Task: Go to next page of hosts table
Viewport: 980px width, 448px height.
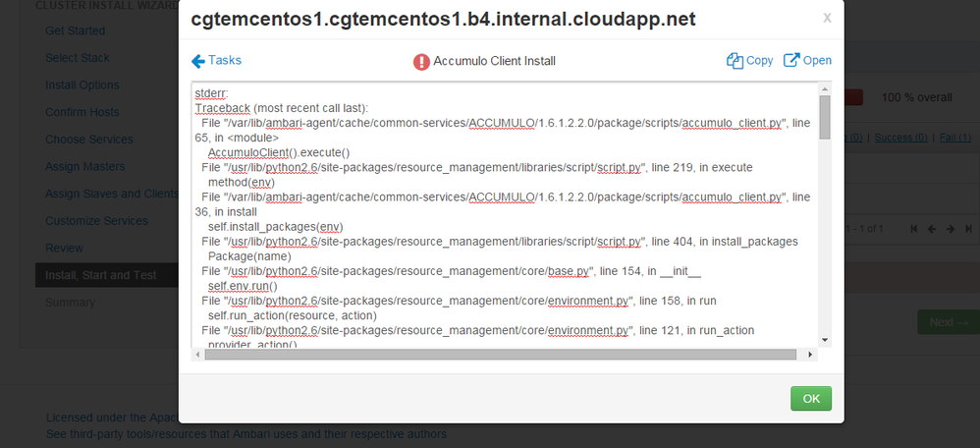Action: click(x=951, y=229)
